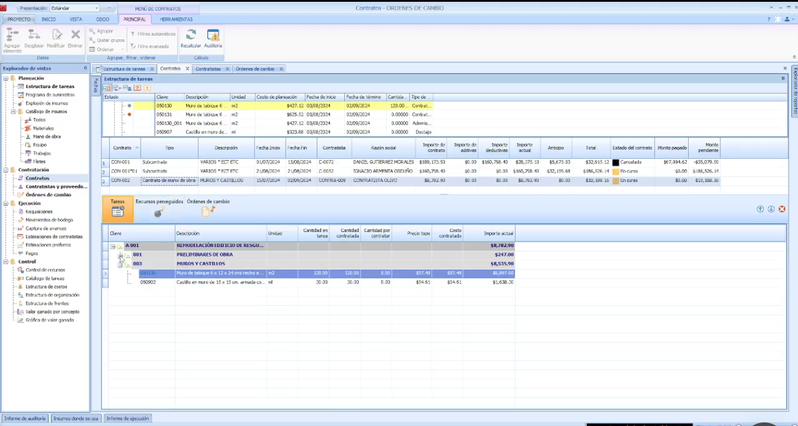Click Filtro avanzado in the ribbon
The height and width of the screenshot is (426, 798).
pyautogui.click(x=153, y=46)
